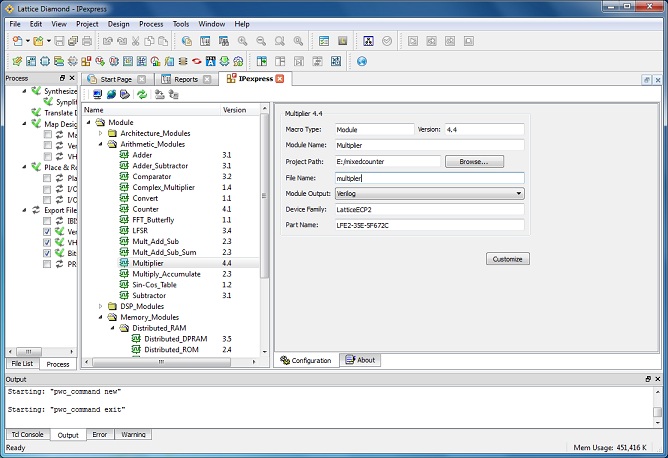The height and width of the screenshot is (458, 668).
Task: Click the green refresh icon in IPexpress toolbar
Action: pos(142,94)
